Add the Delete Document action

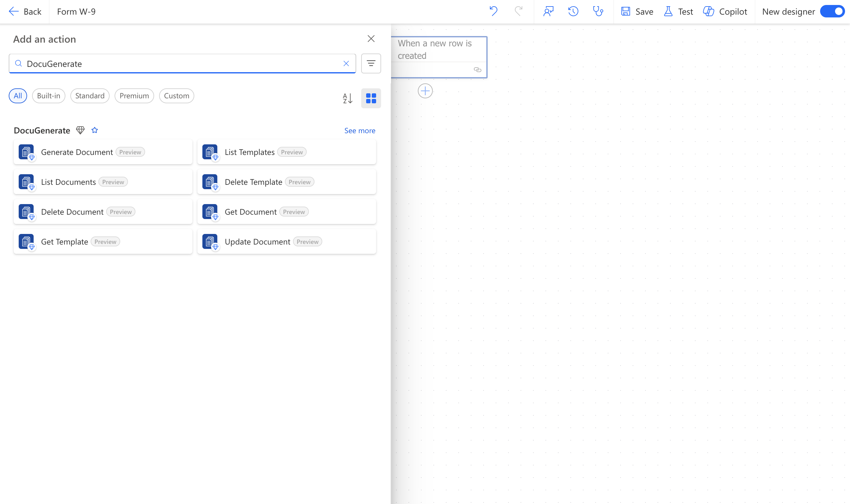pos(103,212)
